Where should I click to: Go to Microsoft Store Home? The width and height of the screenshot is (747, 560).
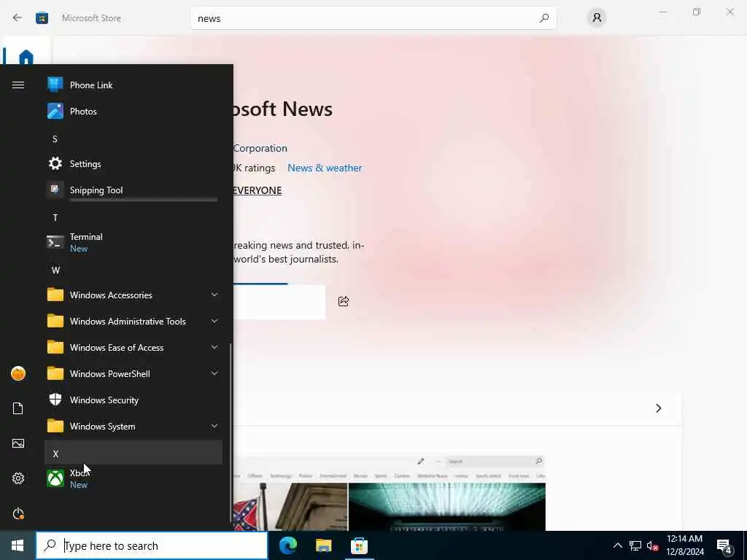tap(26, 57)
